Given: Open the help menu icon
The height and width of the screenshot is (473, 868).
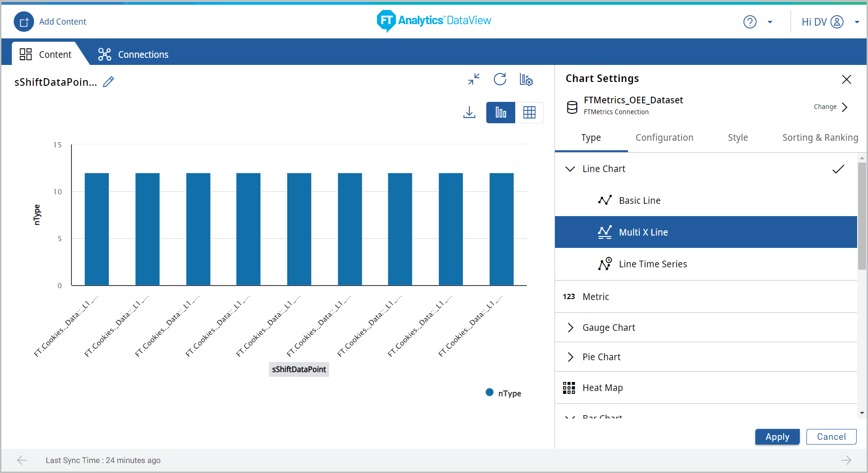Looking at the screenshot, I should coord(750,22).
